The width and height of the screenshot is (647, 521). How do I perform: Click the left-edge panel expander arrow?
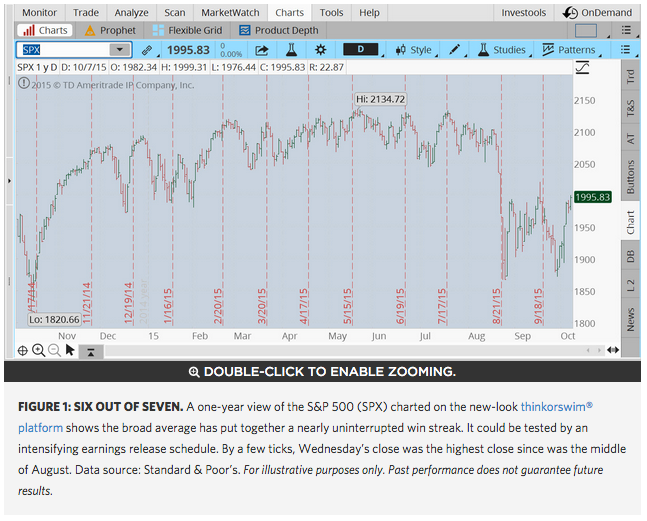(x=9, y=181)
